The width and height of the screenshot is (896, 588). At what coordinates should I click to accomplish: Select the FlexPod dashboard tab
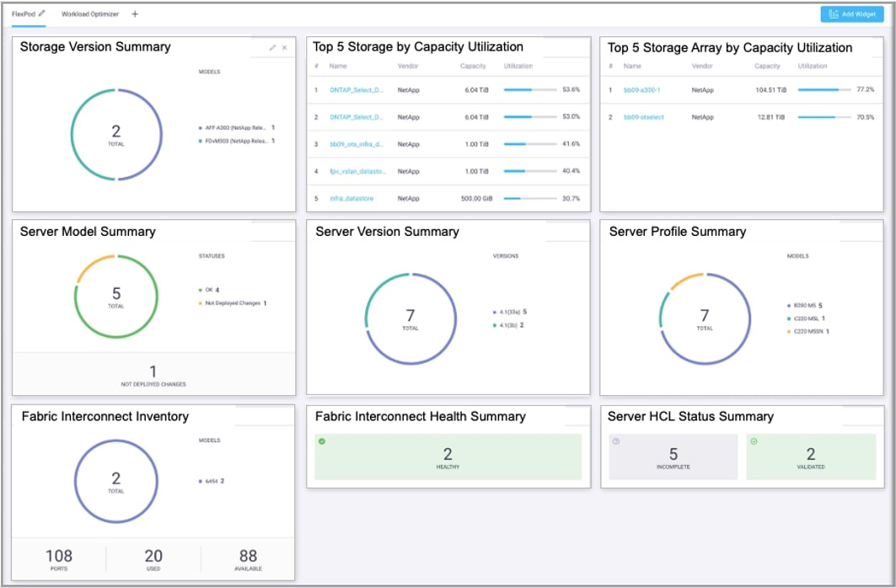(x=24, y=14)
